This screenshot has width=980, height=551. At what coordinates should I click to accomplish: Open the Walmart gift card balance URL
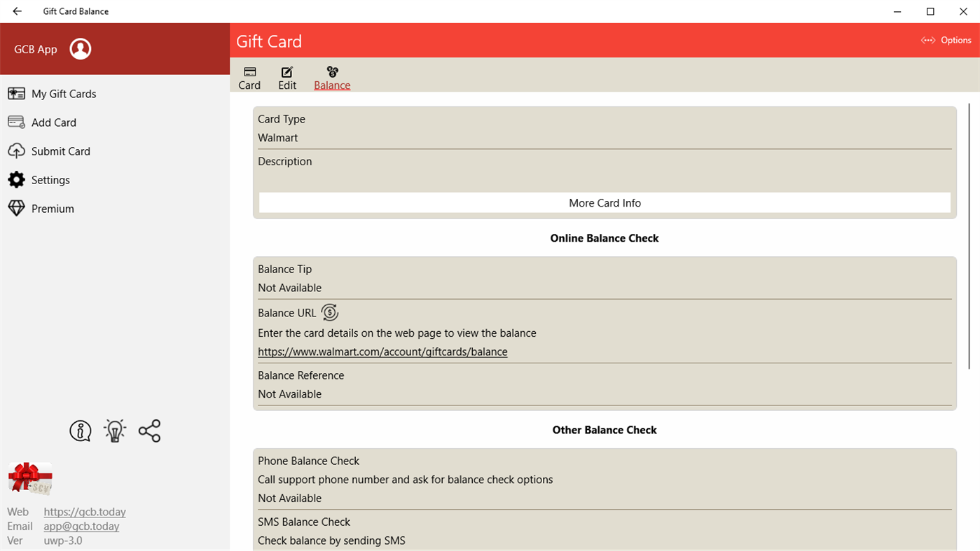[x=382, y=351]
